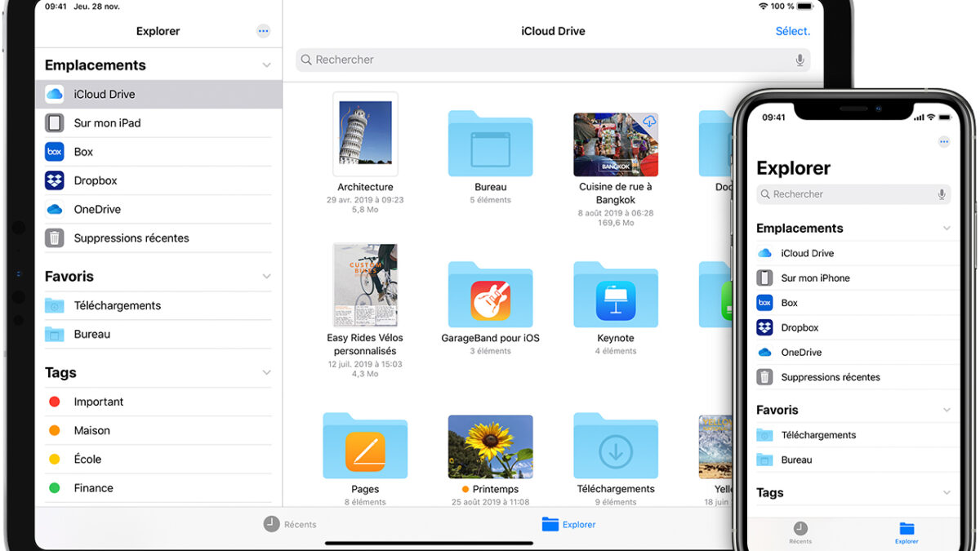Collapse the Favoris section chevron

click(x=267, y=276)
